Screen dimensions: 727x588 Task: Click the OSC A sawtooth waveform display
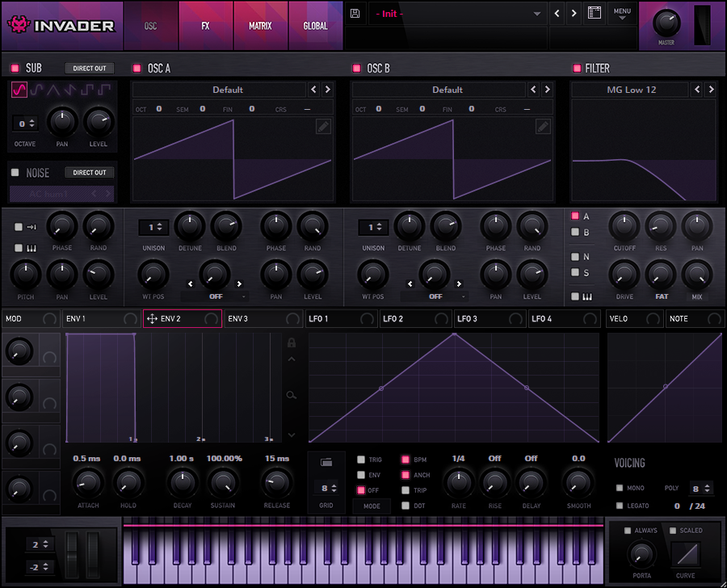click(x=233, y=158)
